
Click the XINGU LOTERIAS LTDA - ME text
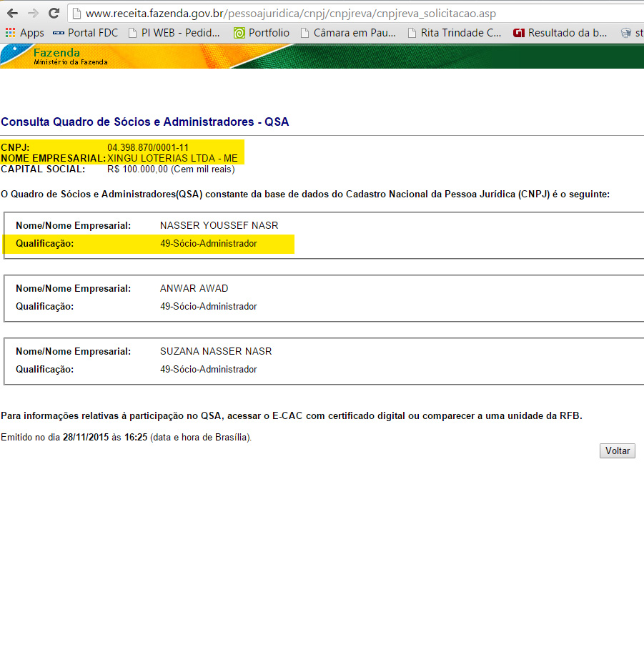click(x=172, y=158)
